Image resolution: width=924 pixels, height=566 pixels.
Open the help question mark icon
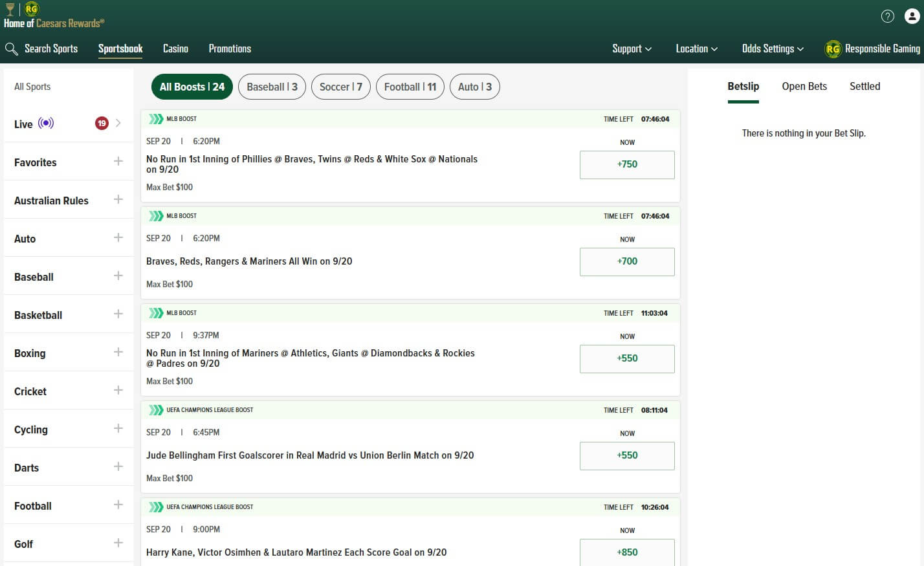click(888, 17)
